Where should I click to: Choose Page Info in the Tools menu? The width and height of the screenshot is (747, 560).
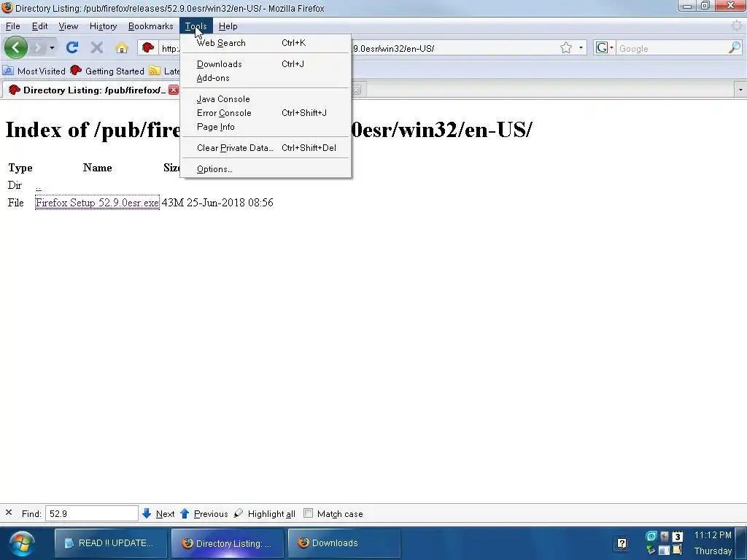tap(266, 127)
